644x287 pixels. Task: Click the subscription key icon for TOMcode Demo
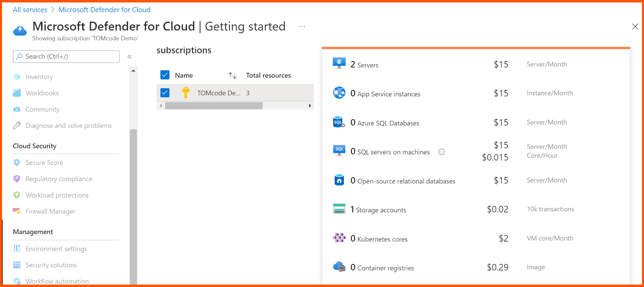(186, 93)
